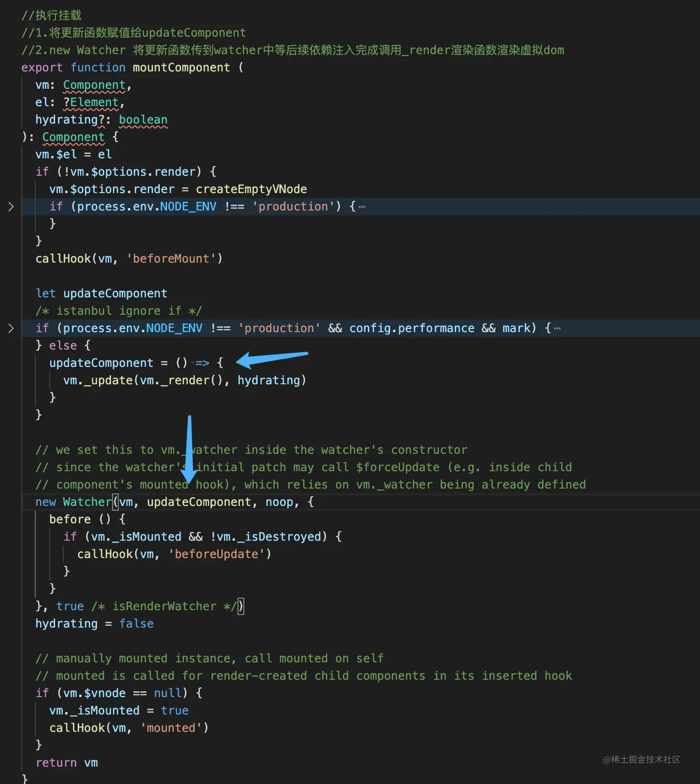The height and width of the screenshot is (784, 700).
Task: Click 'createEmptyVNode' identifier
Action: coord(252,189)
